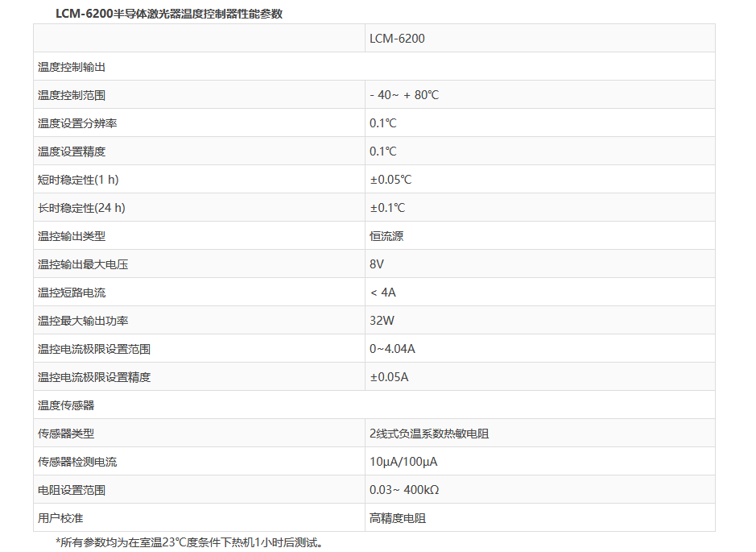Viewport: 756px width, 552px height.
Task: Select the 温度传感器 section row
Action: coord(66,405)
